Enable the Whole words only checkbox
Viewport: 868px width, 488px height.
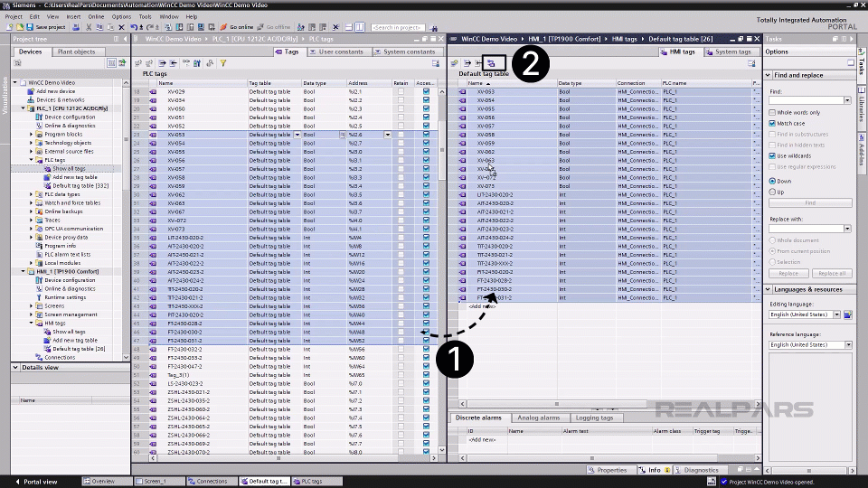(x=772, y=112)
